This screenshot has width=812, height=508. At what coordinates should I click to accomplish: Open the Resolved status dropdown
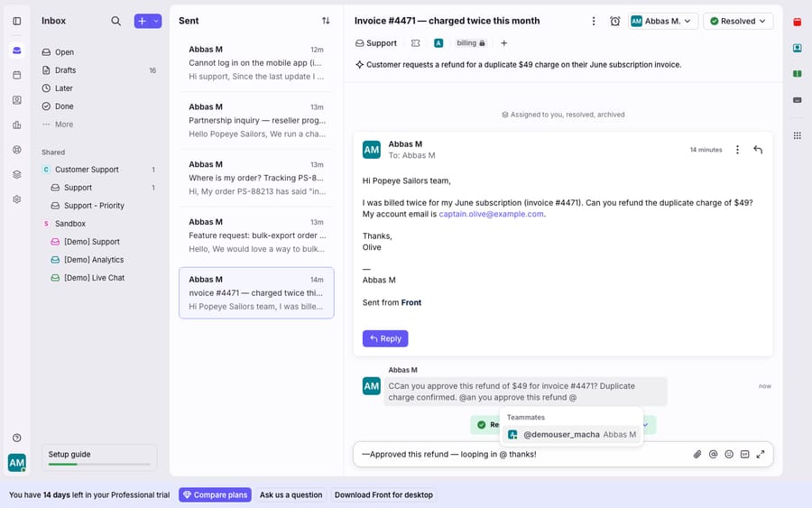[738, 22]
